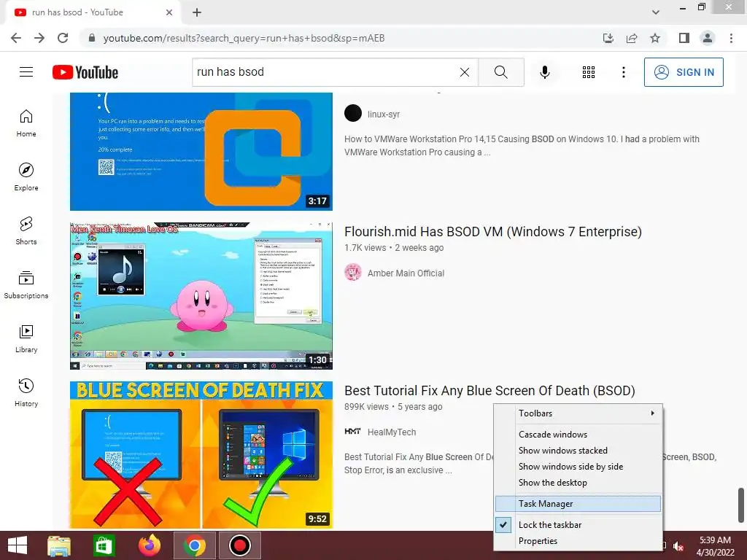Reload the YouTube page
Image resolution: width=747 pixels, height=560 pixels.
pyautogui.click(x=63, y=38)
